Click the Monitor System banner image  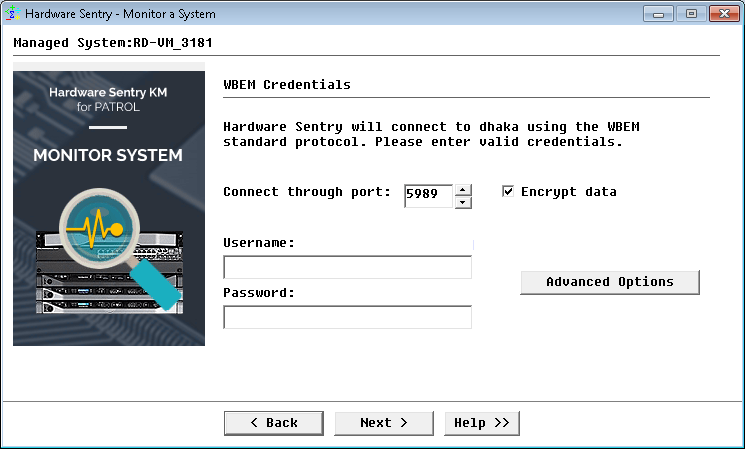tap(109, 208)
